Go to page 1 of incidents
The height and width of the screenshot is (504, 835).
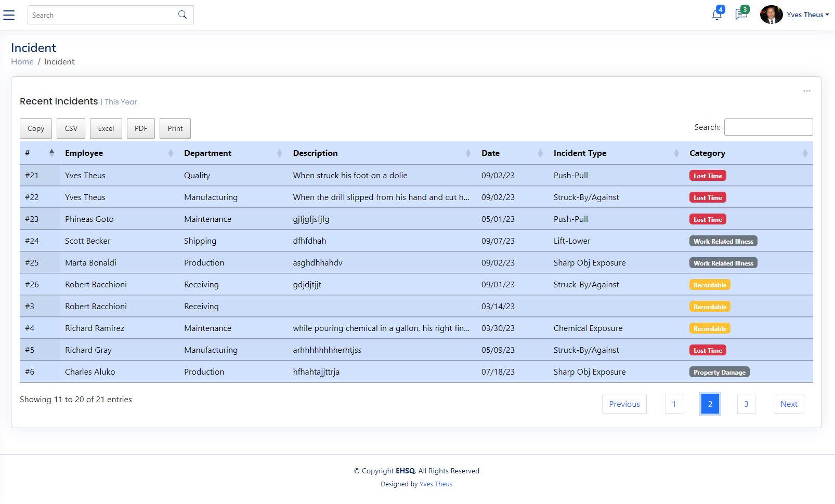(674, 404)
